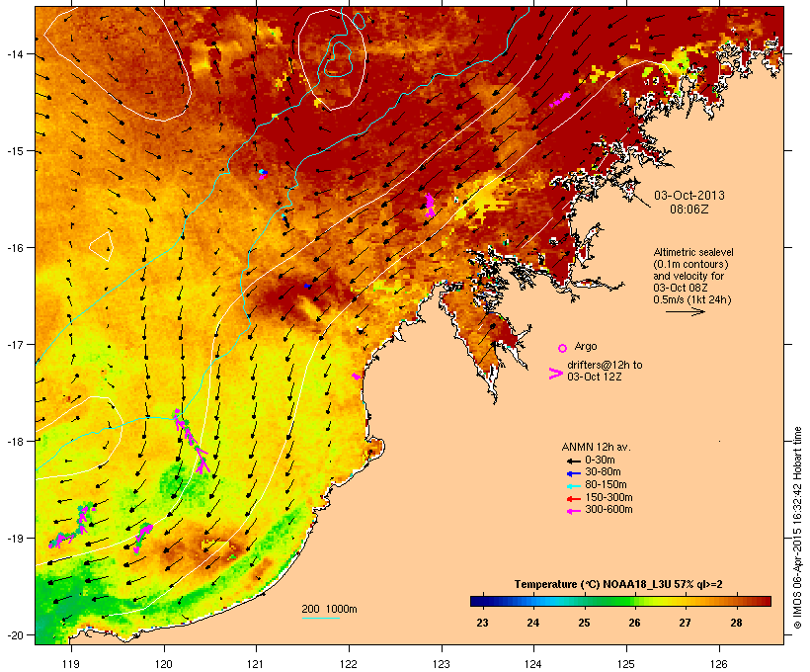Click the black 0-30m arrow icon
Viewport: 810px width, 672px height.
(x=573, y=461)
